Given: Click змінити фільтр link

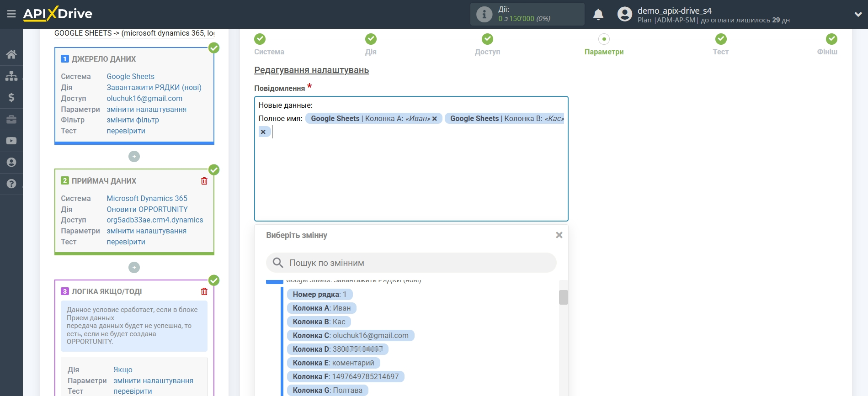Looking at the screenshot, I should (x=133, y=120).
